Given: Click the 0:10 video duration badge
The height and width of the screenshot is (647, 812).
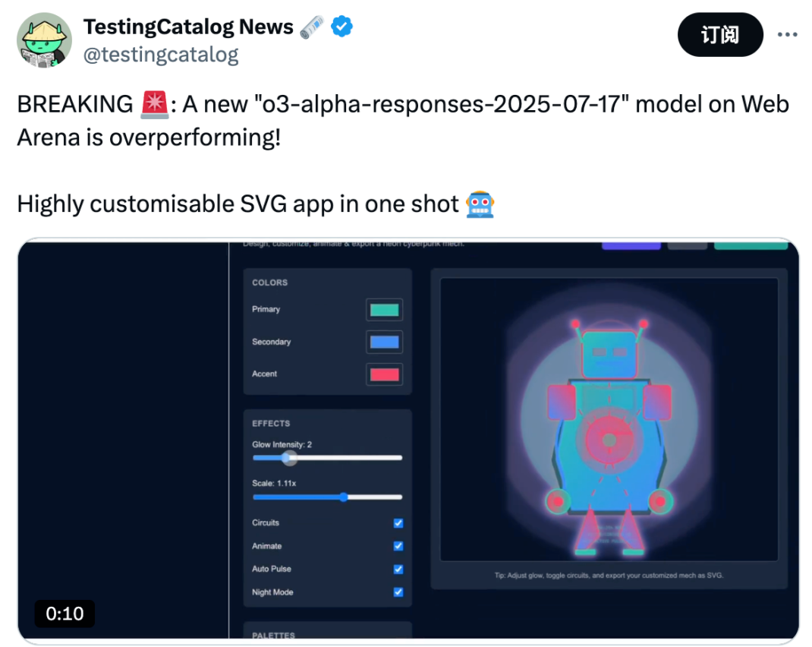Looking at the screenshot, I should click(x=65, y=614).
